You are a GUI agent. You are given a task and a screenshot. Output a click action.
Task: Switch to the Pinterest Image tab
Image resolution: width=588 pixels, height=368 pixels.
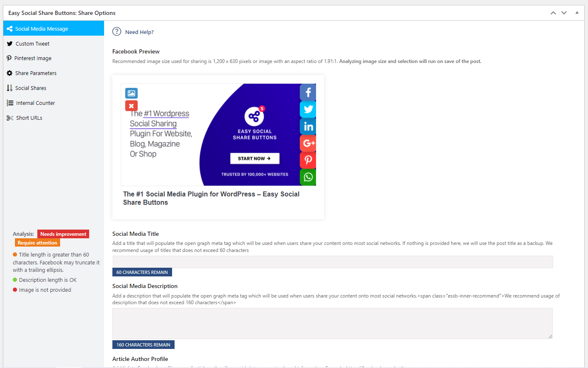pos(33,58)
